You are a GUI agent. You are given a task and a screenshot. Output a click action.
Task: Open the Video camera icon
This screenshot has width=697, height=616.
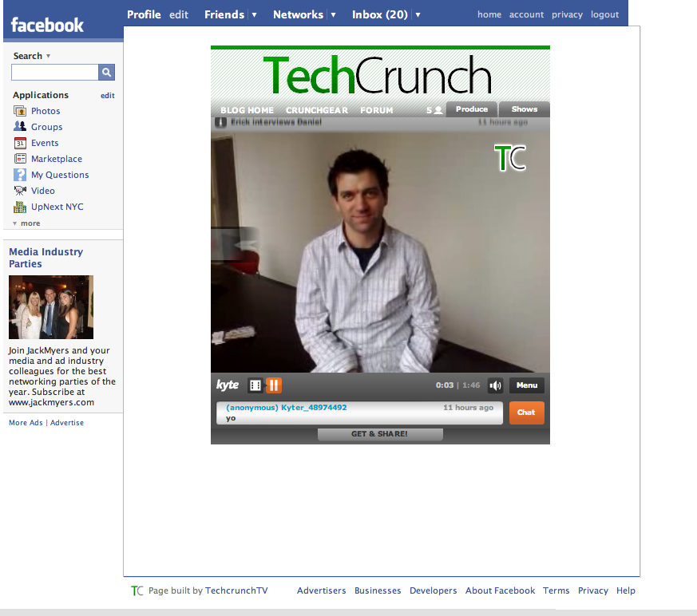pyautogui.click(x=20, y=191)
